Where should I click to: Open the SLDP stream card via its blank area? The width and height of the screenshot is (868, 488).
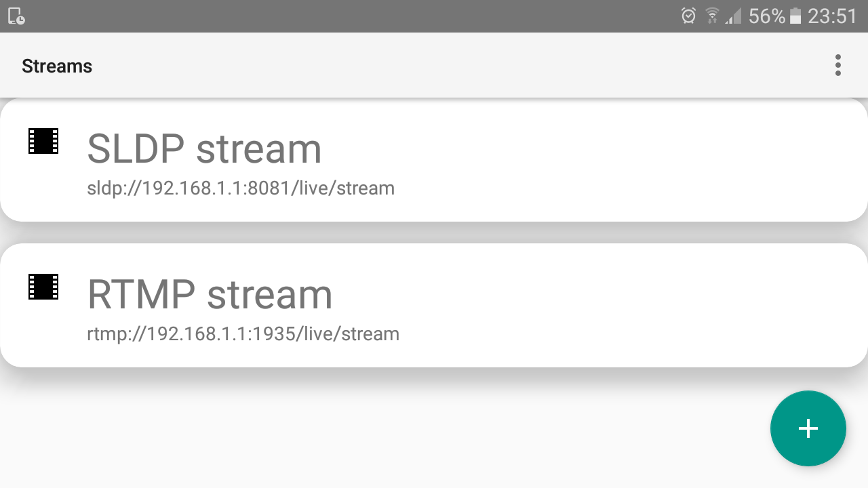click(x=610, y=160)
